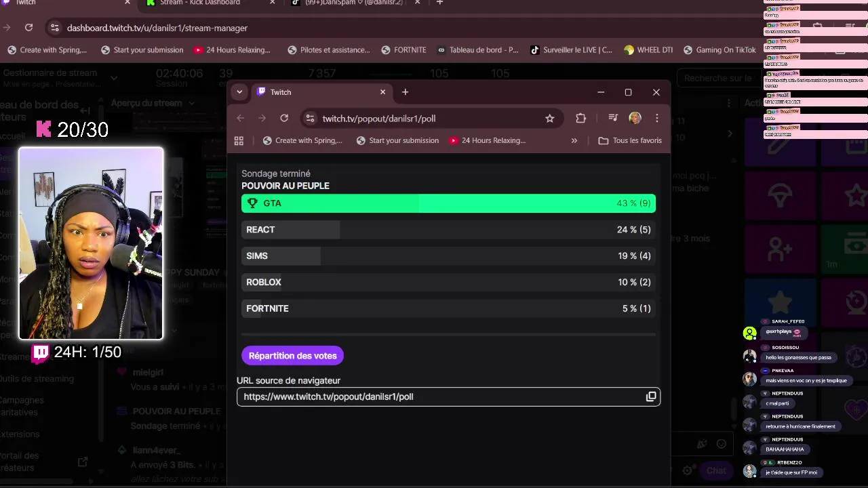Viewport: 868px width, 488px height.
Task: Open the apps grid in bookmarks bar
Action: [239, 140]
